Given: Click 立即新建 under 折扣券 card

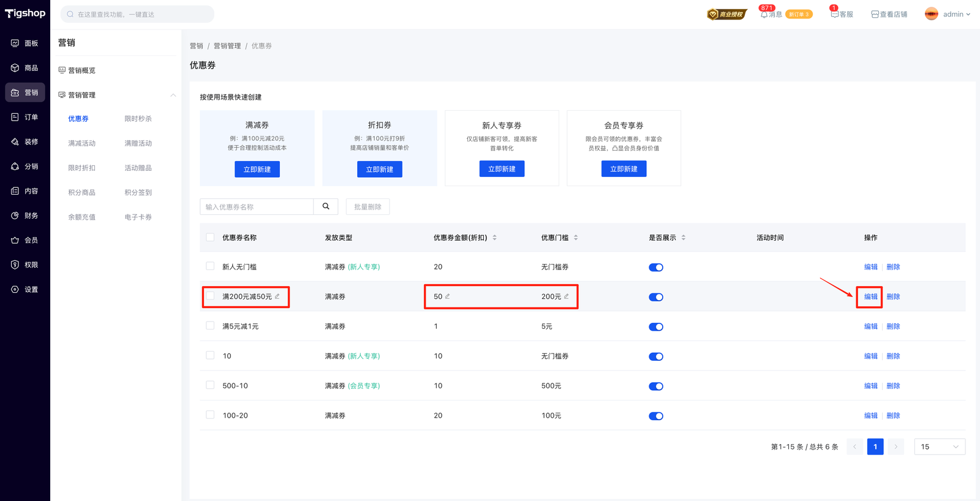Looking at the screenshot, I should (x=379, y=169).
